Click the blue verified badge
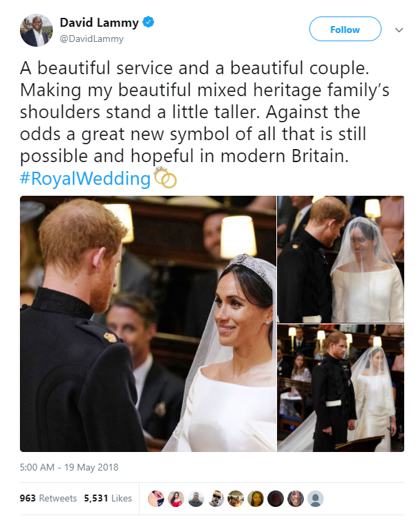Image resolution: width=420 pixels, height=520 pixels. point(148,22)
